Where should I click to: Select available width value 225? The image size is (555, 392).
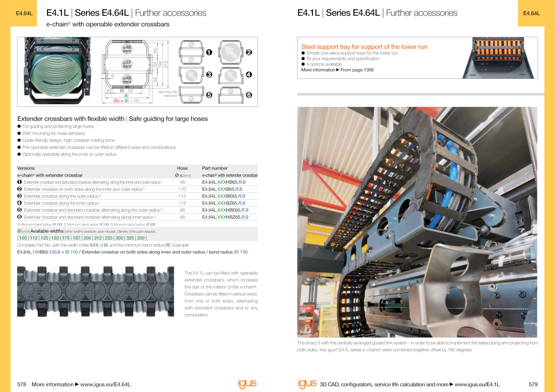109,238
